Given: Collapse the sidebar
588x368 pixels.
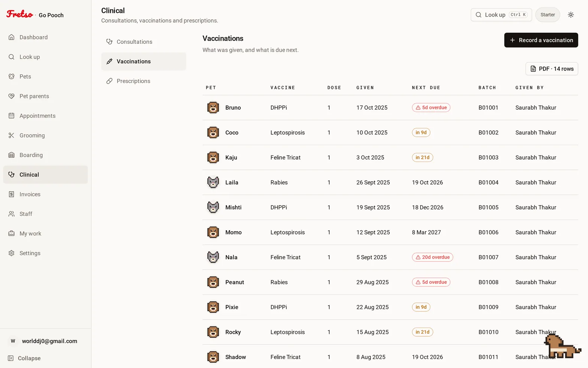Looking at the screenshot, I should coord(24,358).
